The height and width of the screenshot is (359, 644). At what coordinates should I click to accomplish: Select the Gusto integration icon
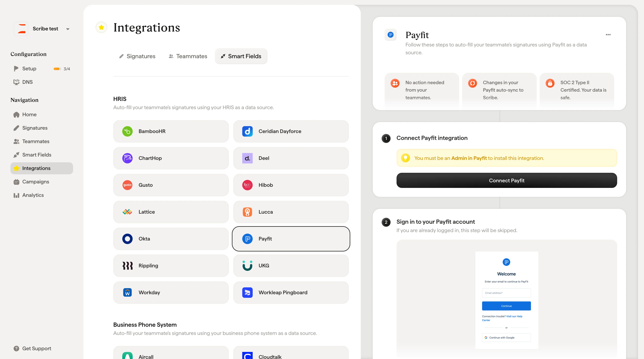tap(127, 185)
